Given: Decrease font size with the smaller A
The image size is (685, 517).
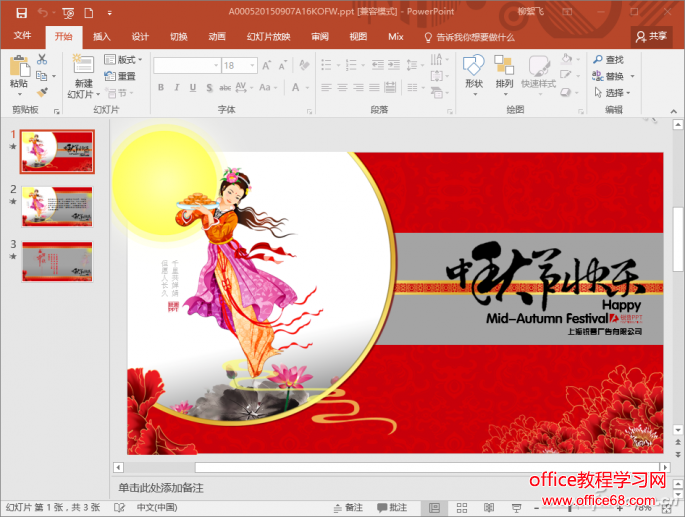Looking at the screenshot, I should click(283, 66).
